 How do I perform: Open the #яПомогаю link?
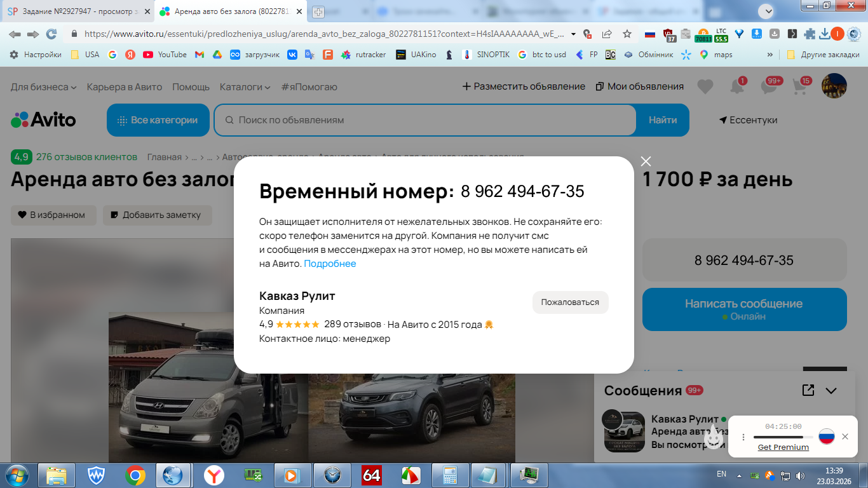[x=309, y=86]
